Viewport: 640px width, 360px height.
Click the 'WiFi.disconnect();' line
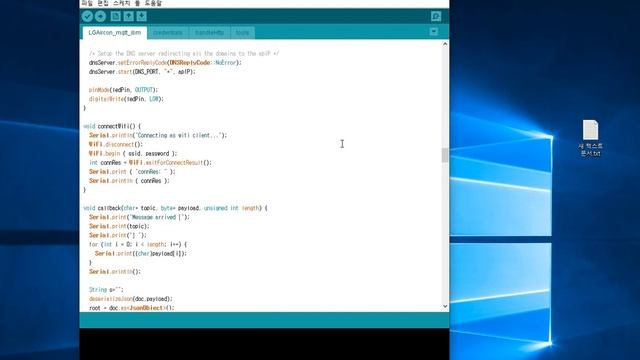coord(116,144)
